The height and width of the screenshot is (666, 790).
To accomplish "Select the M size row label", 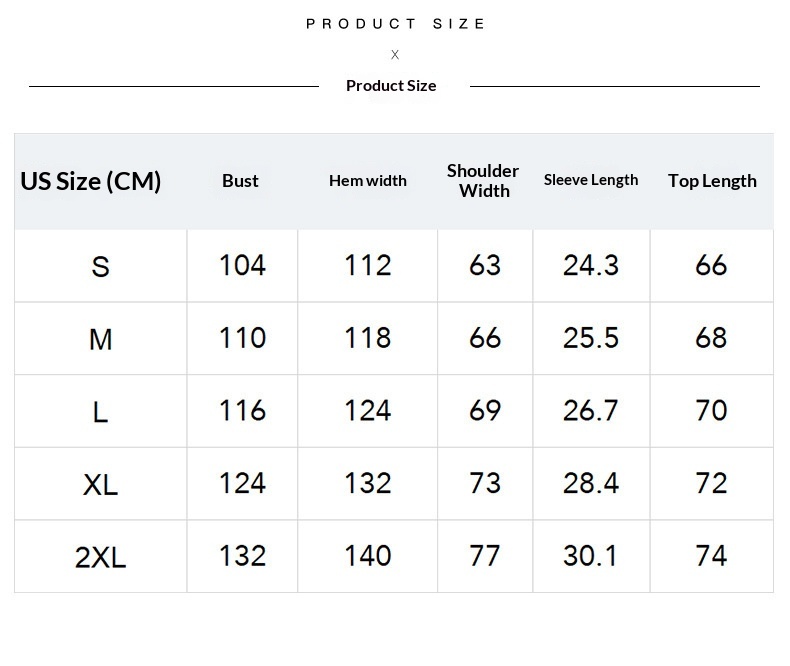I will tap(100, 340).
